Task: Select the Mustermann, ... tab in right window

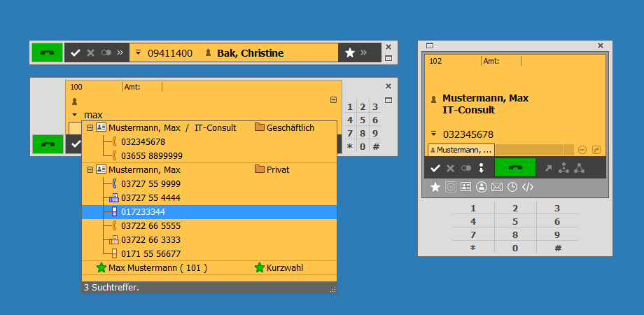Action: point(461,150)
